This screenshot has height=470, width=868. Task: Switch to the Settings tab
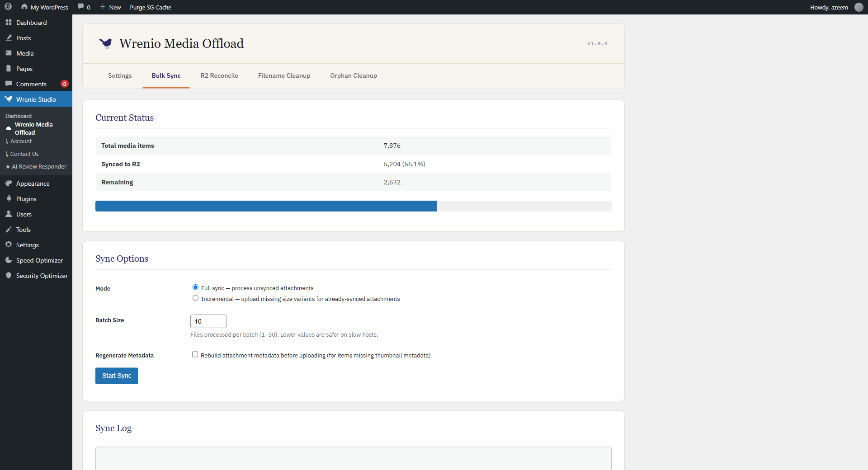[x=120, y=75]
